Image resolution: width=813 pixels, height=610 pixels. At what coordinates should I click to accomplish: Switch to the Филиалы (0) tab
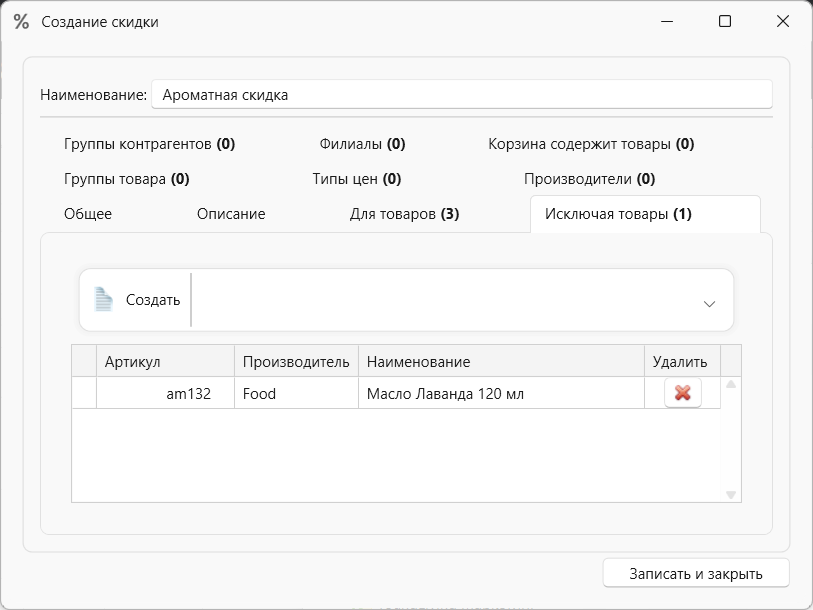tap(362, 144)
